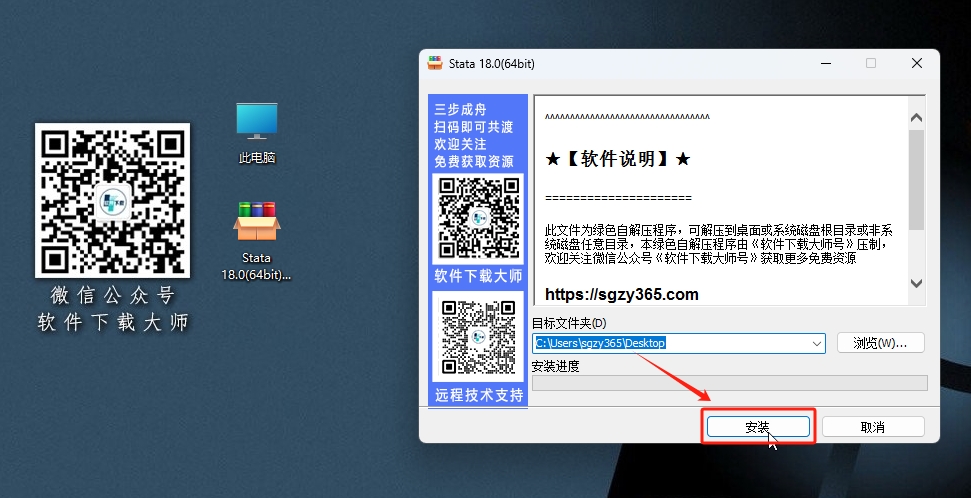The image size is (971, 498).
Task: Click the scroll-up arrow in description box
Action: pyautogui.click(x=917, y=117)
